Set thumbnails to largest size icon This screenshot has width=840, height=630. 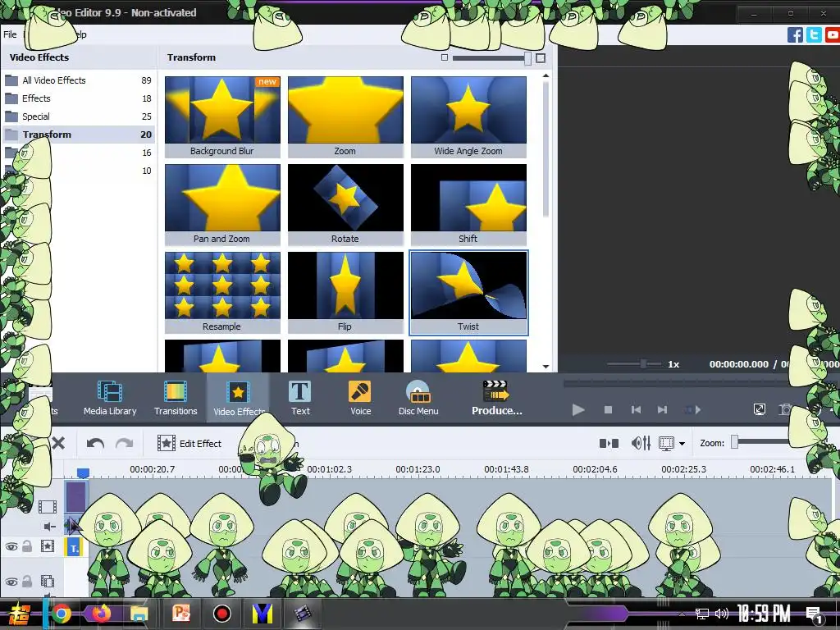point(541,58)
